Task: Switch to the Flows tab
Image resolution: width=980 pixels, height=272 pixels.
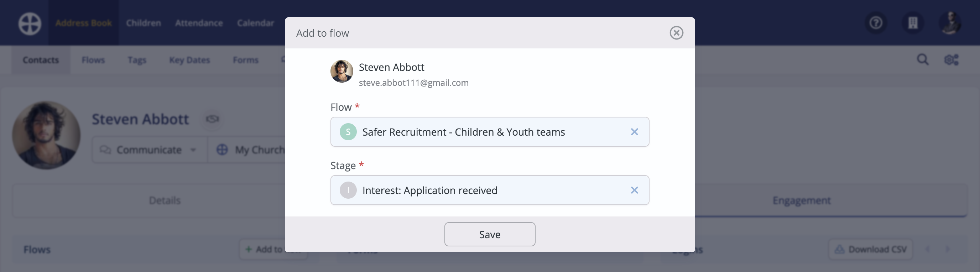Action: click(x=93, y=60)
